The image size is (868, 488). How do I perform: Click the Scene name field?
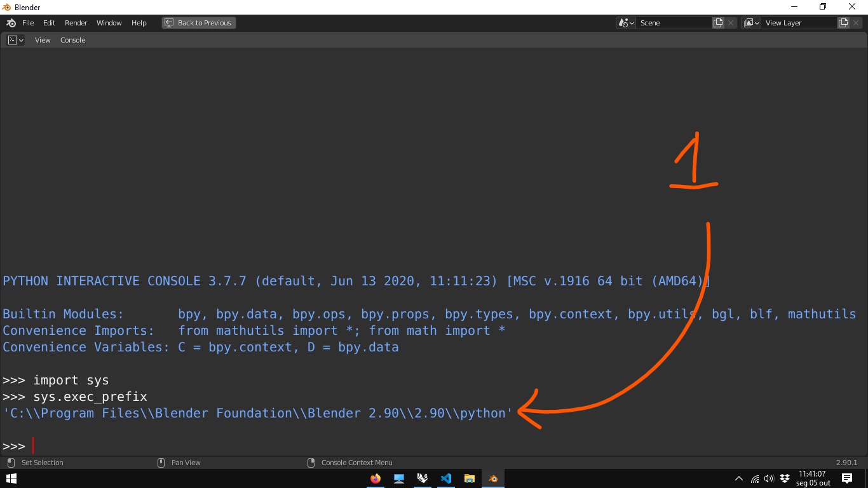(674, 23)
